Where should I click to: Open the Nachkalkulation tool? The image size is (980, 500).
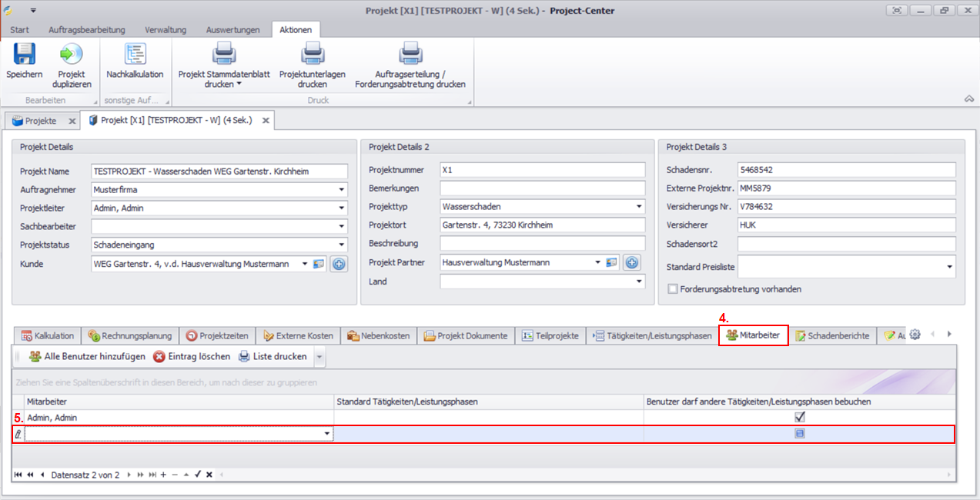[135, 55]
